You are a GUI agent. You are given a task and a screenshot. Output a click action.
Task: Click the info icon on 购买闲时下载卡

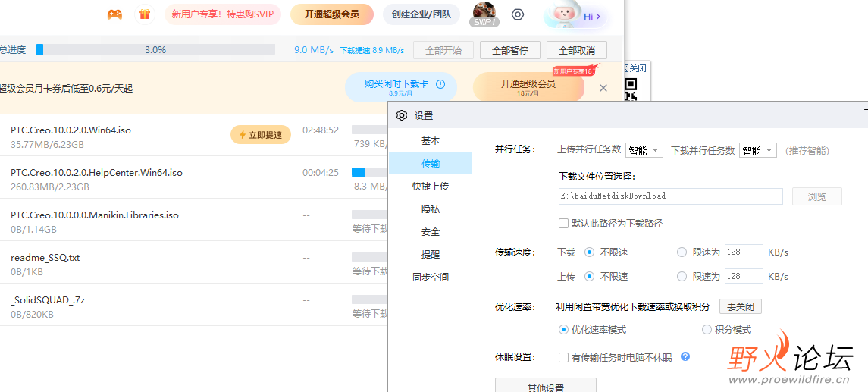pyautogui.click(x=440, y=84)
